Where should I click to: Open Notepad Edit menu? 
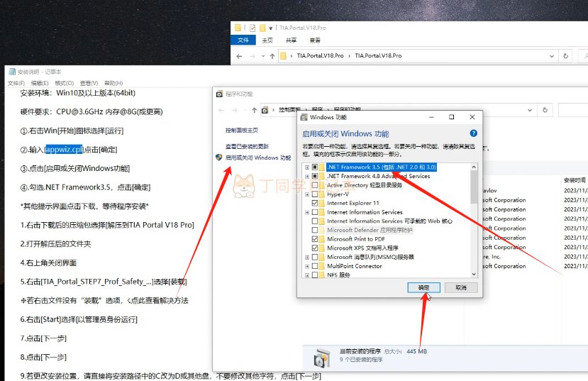pos(40,83)
